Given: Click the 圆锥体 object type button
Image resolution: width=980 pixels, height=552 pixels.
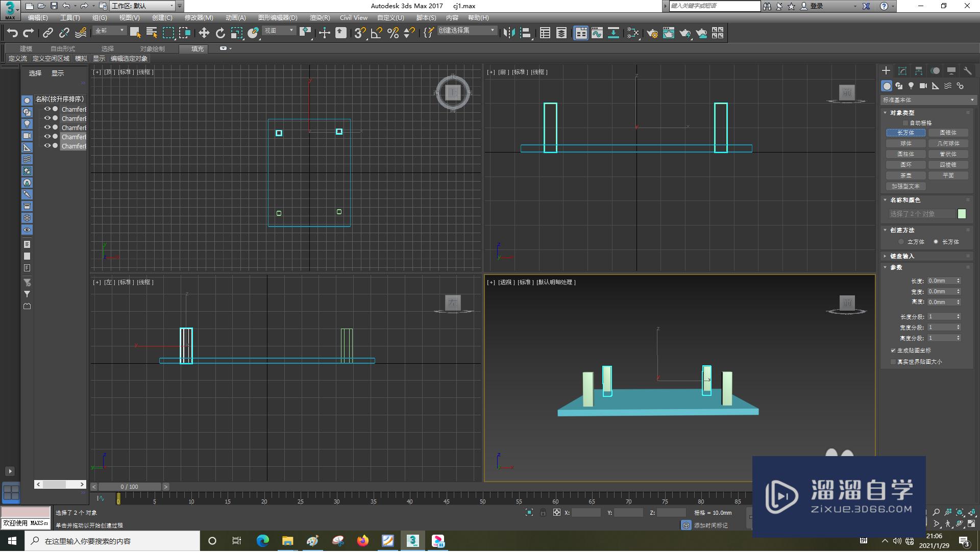Looking at the screenshot, I should pyautogui.click(x=948, y=133).
